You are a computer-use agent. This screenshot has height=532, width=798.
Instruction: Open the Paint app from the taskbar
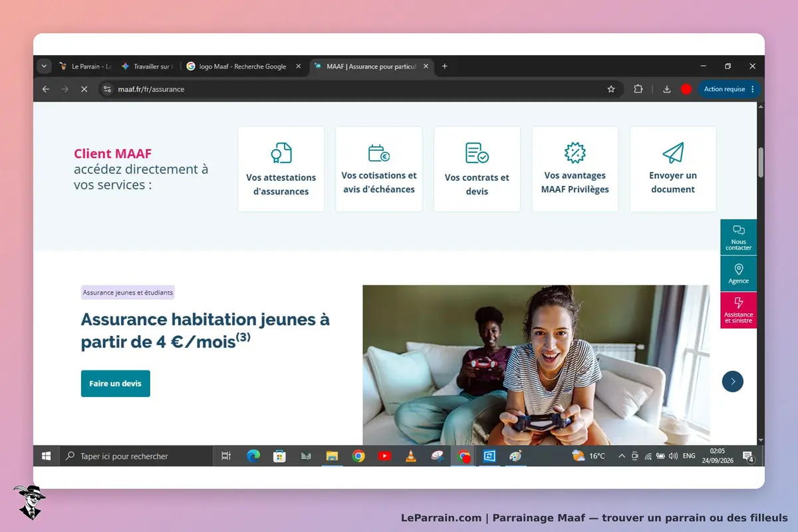pyautogui.click(x=515, y=456)
